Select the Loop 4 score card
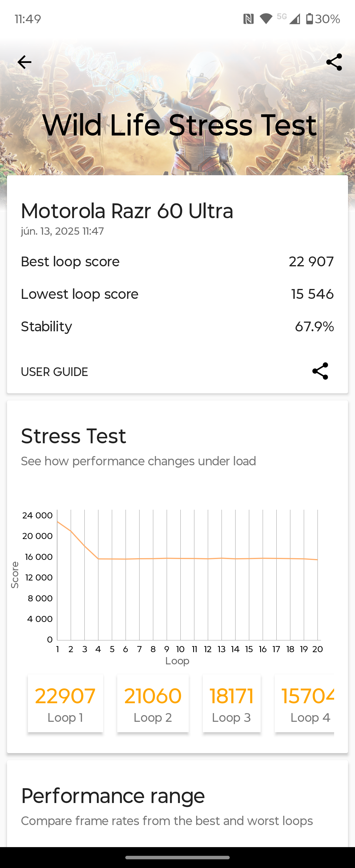This screenshot has height=868, width=355. pyautogui.click(x=305, y=703)
